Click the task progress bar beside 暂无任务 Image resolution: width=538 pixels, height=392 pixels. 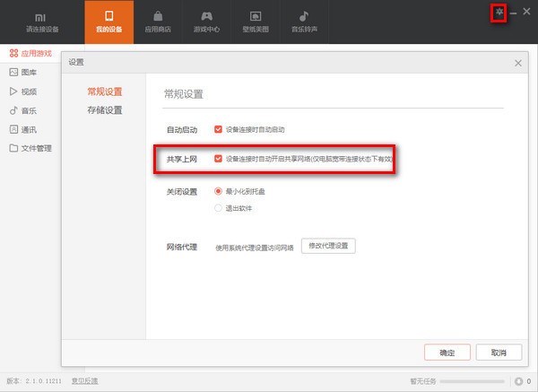pyautogui.click(x=473, y=381)
